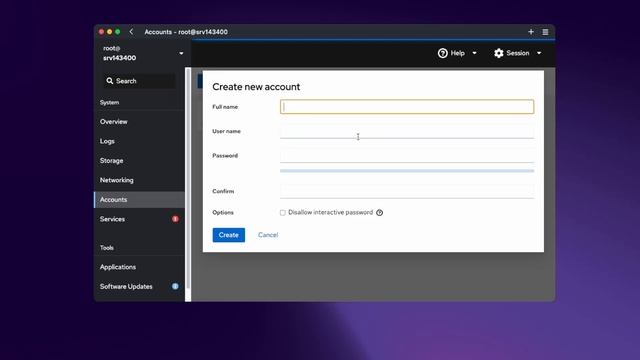Image resolution: width=640 pixels, height=360 pixels.
Task: Click the Session gear icon
Action: point(498,53)
